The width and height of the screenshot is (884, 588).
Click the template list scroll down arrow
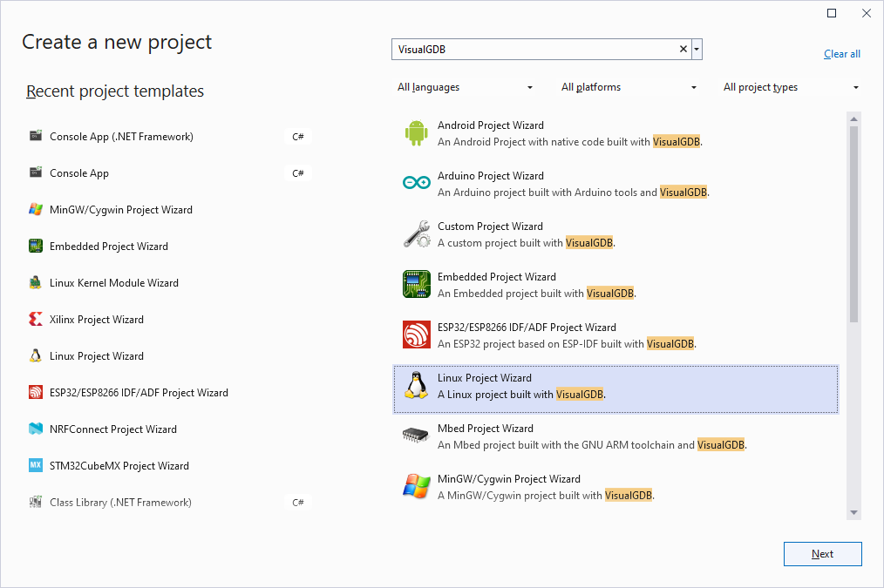coord(853,512)
